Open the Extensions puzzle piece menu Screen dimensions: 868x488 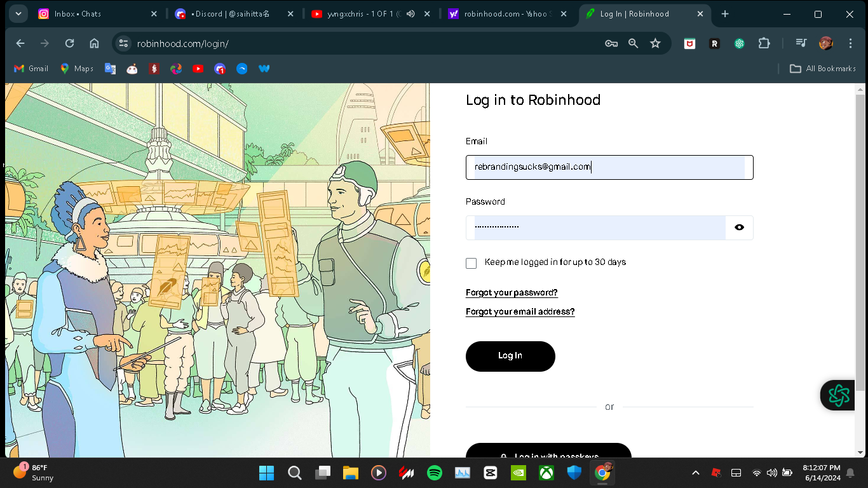[x=764, y=43]
